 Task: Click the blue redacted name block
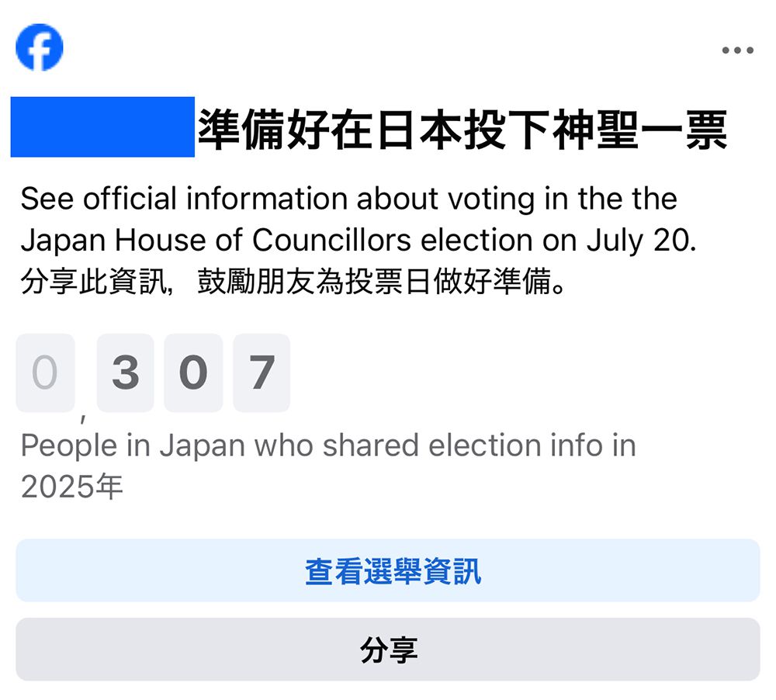(102, 126)
